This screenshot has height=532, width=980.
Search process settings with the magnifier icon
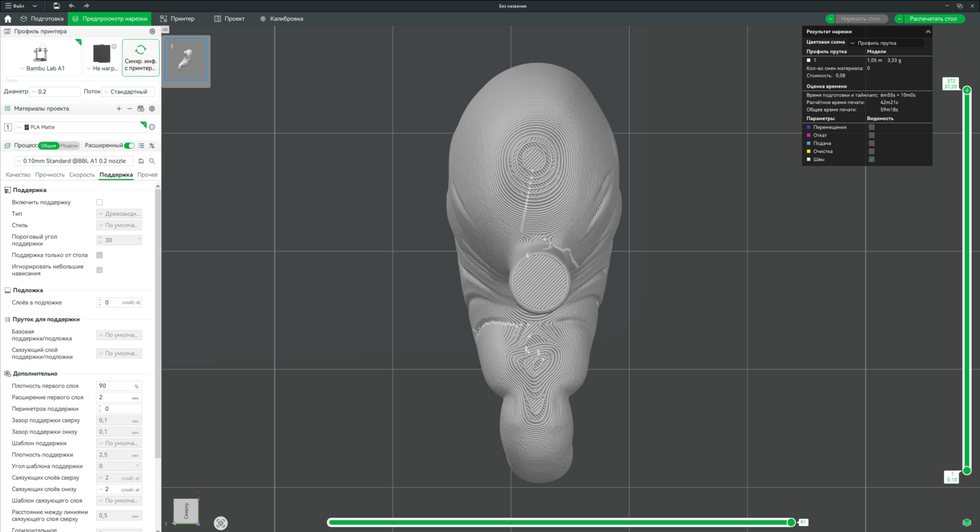[152, 161]
